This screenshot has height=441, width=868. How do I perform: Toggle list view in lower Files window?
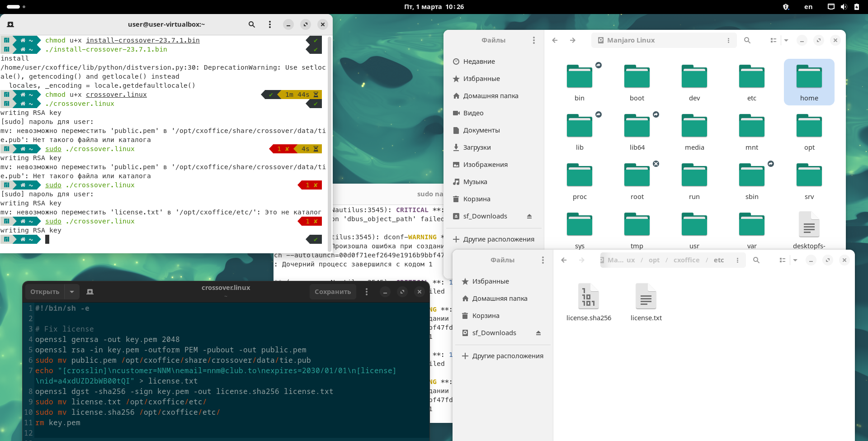(x=782, y=260)
